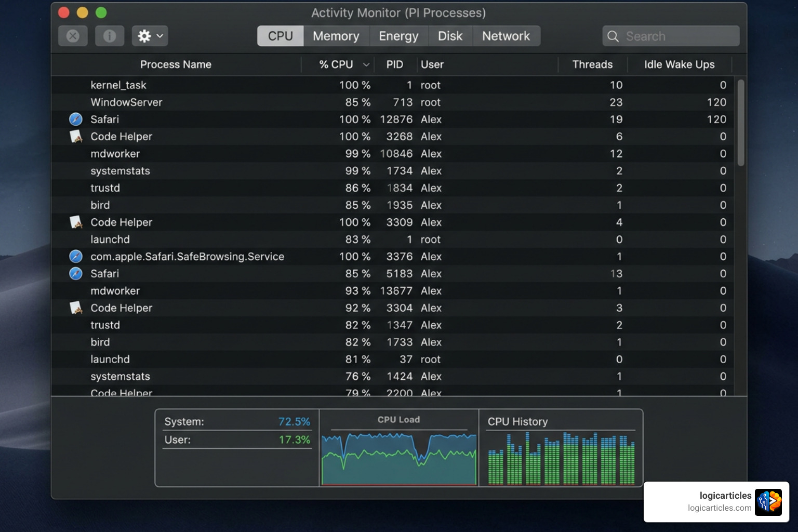Select the mdworker row with PID 10846
798x532 pixels.
(393, 154)
